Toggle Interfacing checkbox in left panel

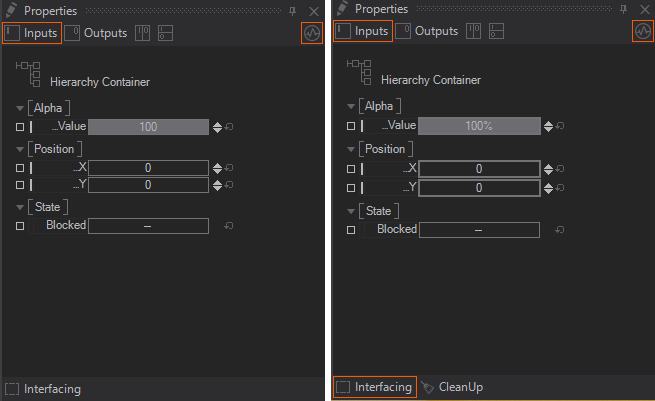coord(12,389)
